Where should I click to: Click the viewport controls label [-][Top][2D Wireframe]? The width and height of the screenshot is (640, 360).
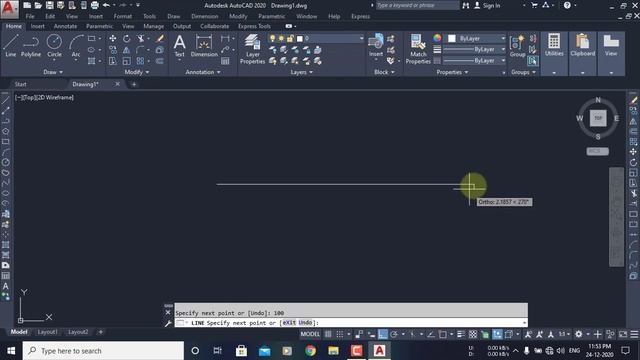point(44,98)
